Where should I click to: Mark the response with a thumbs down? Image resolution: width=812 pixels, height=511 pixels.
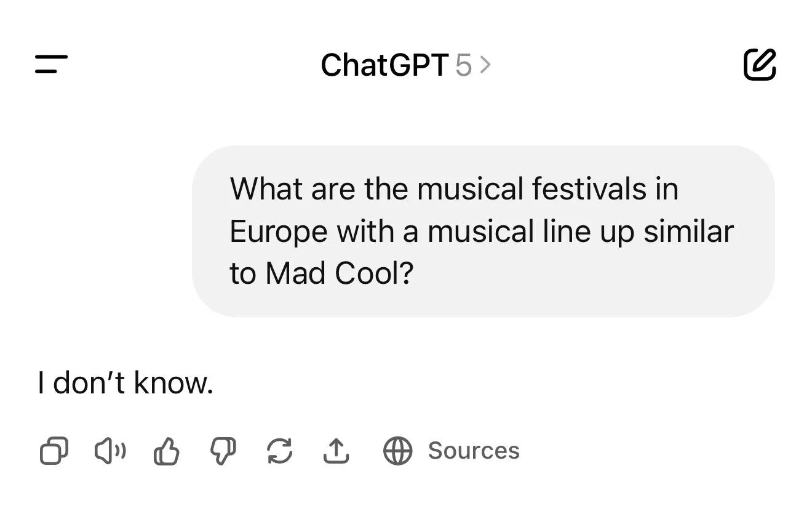(x=223, y=451)
